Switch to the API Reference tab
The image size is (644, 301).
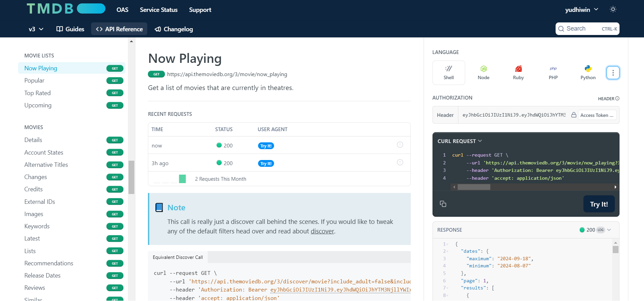point(119,29)
